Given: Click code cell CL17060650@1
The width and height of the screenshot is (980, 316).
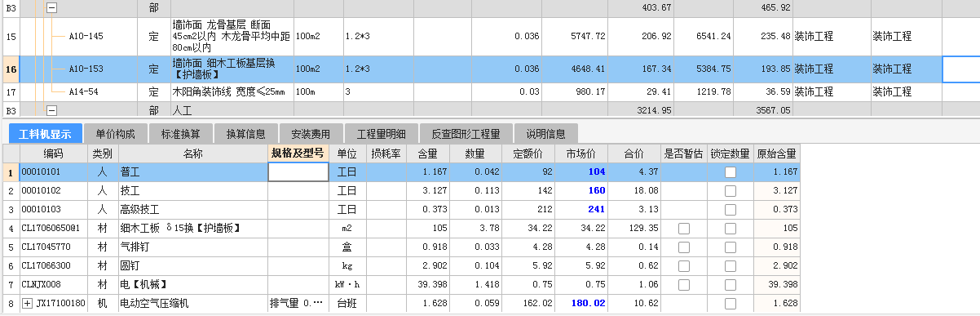Looking at the screenshot, I should click(x=53, y=228).
